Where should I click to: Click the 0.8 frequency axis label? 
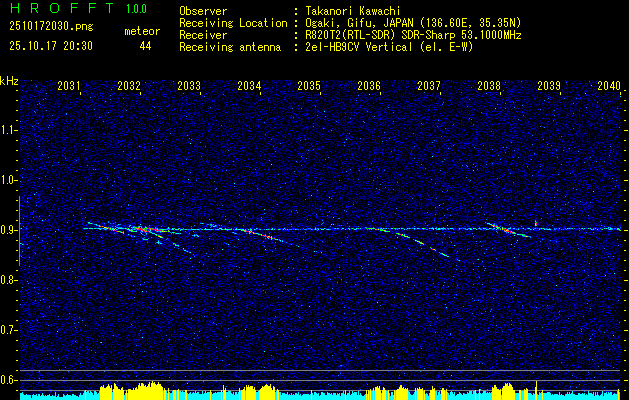click(x=7, y=280)
